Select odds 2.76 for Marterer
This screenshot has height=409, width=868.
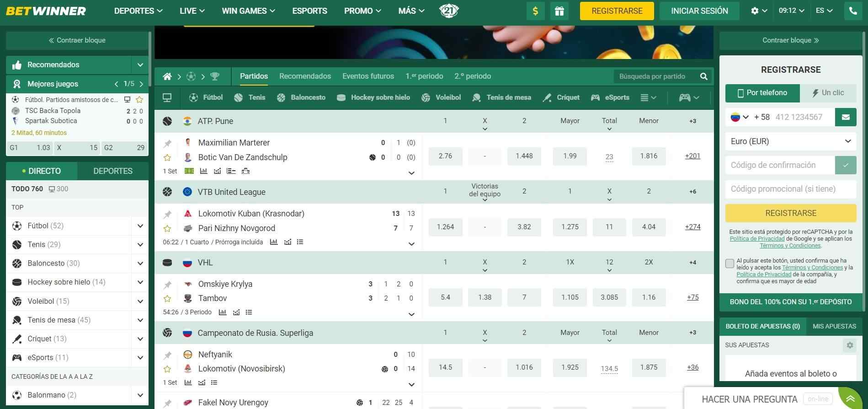tap(445, 156)
